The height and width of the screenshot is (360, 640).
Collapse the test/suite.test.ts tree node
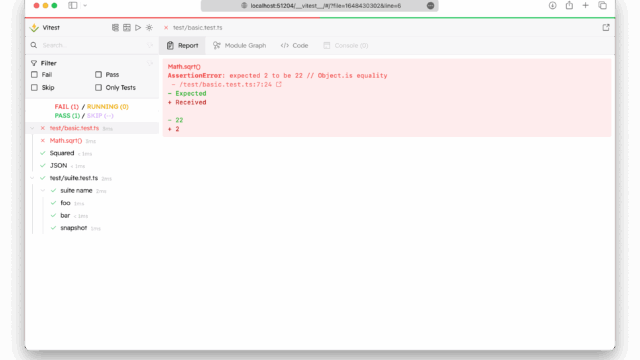32,178
